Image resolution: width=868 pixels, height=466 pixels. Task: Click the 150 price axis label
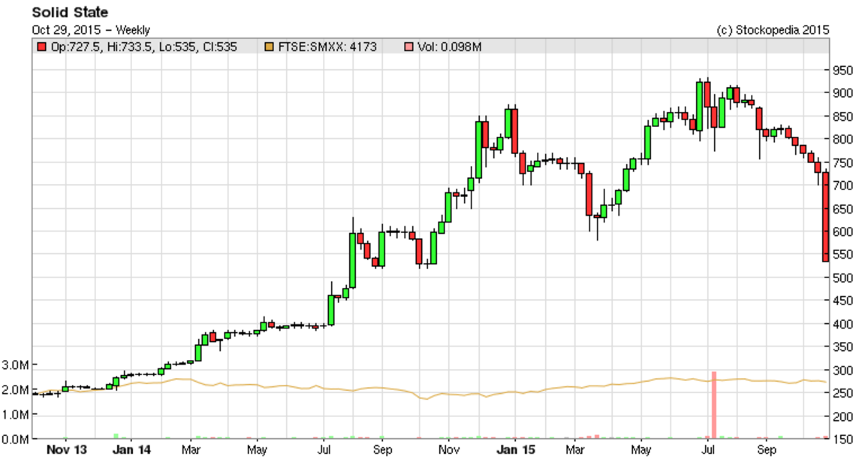click(842, 440)
